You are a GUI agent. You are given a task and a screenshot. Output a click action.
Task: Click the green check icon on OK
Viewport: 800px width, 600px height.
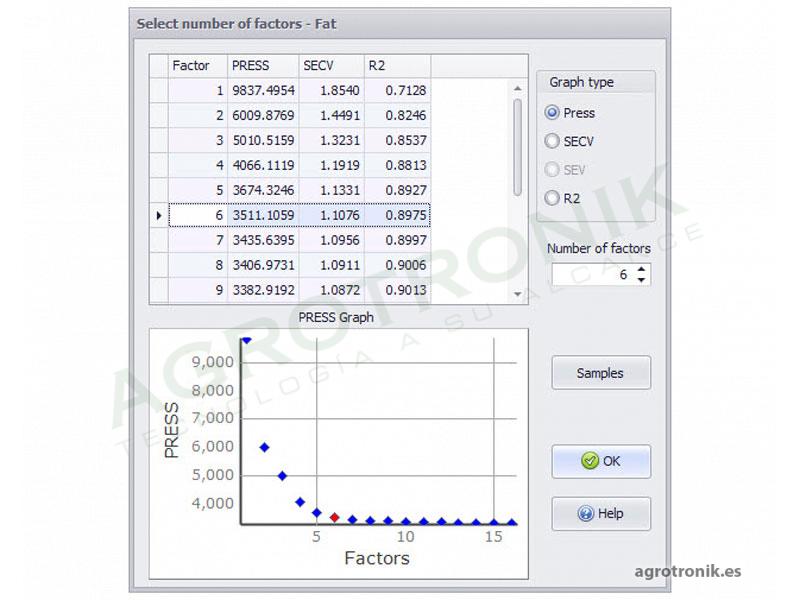coord(589,462)
